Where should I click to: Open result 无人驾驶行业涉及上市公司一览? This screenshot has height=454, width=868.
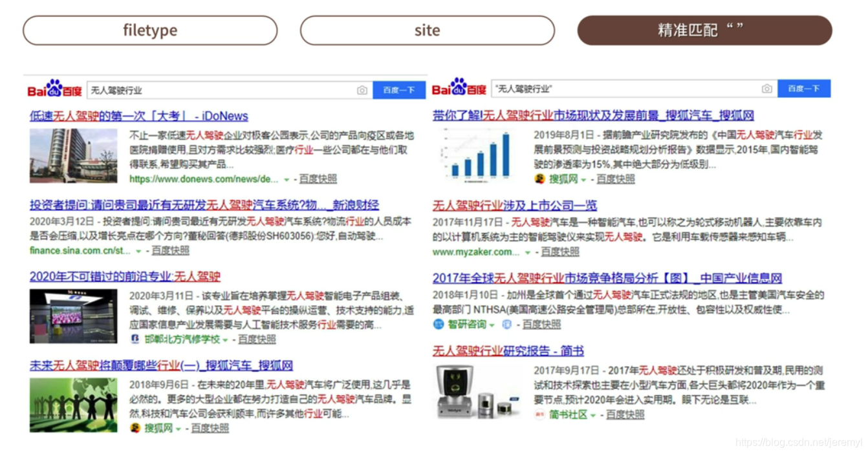point(515,206)
